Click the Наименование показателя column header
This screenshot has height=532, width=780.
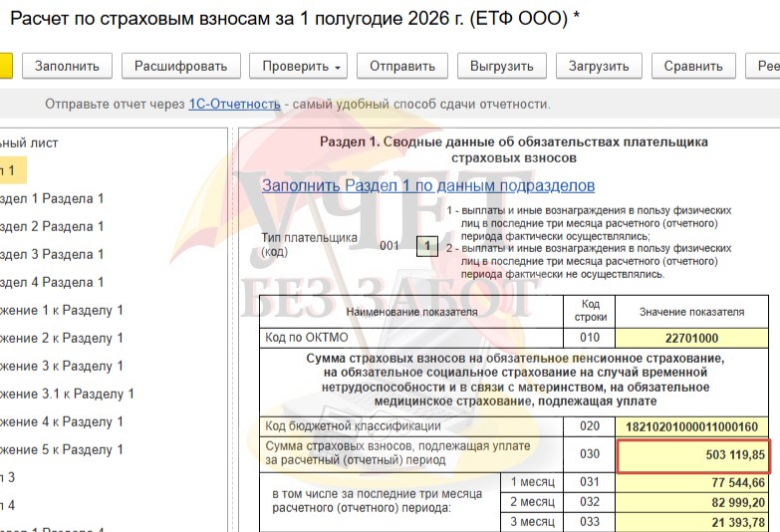411,312
